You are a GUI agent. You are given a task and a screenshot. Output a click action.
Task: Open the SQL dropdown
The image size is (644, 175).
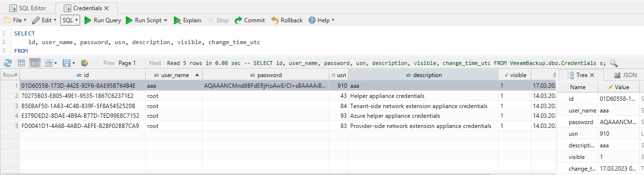pos(70,20)
